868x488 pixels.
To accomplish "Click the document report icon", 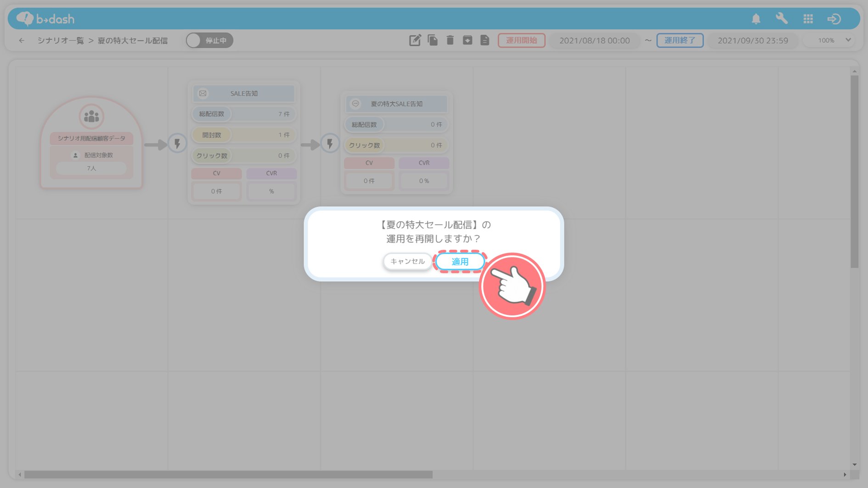I will tap(485, 40).
